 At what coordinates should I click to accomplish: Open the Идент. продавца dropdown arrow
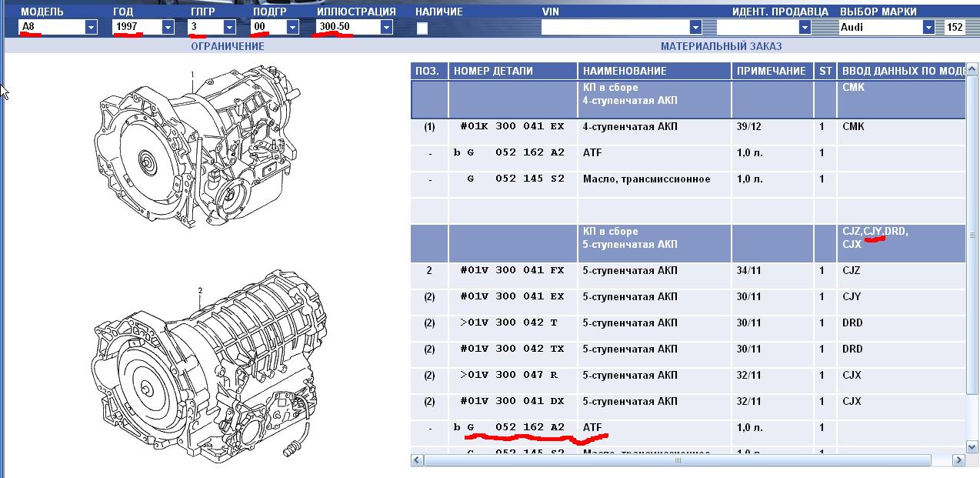[805, 27]
